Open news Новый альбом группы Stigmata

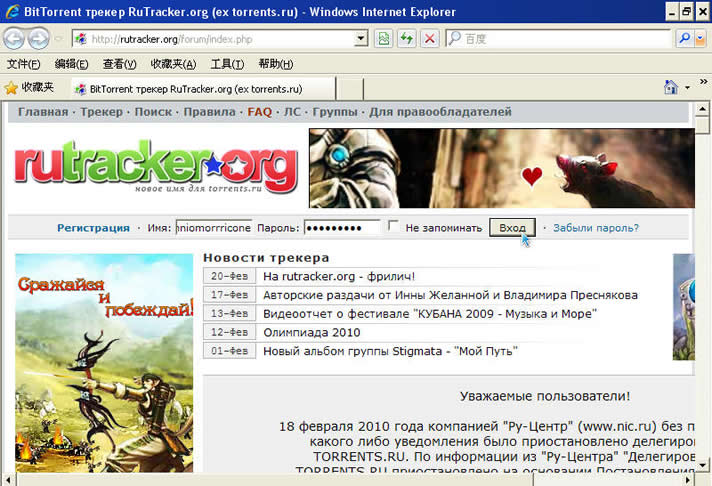[390, 351]
